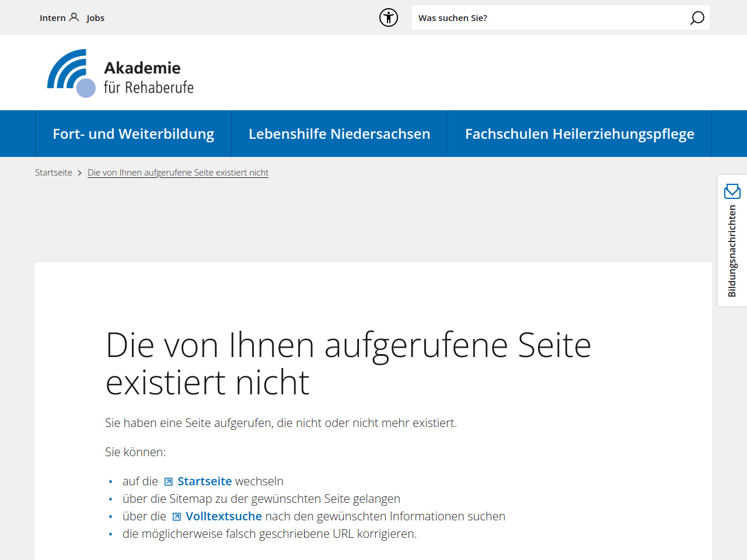This screenshot has height=560, width=747.
Task: Open the accessibility options icon
Action: (389, 17)
